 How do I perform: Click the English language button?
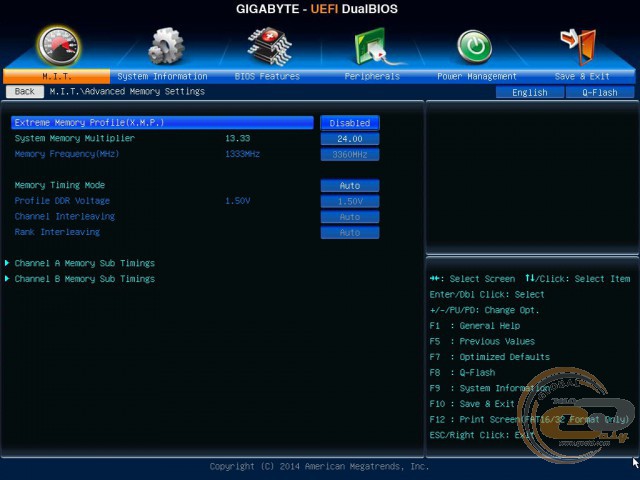530,92
